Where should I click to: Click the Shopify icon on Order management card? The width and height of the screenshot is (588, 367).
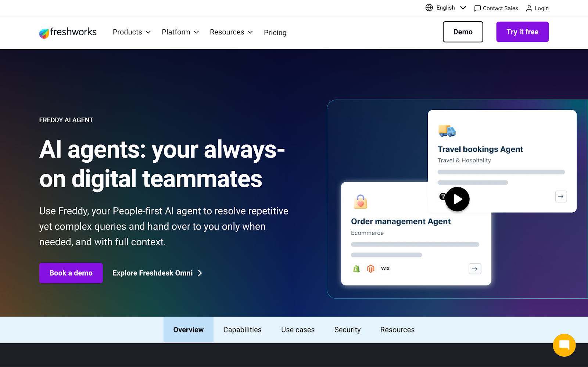point(356,269)
